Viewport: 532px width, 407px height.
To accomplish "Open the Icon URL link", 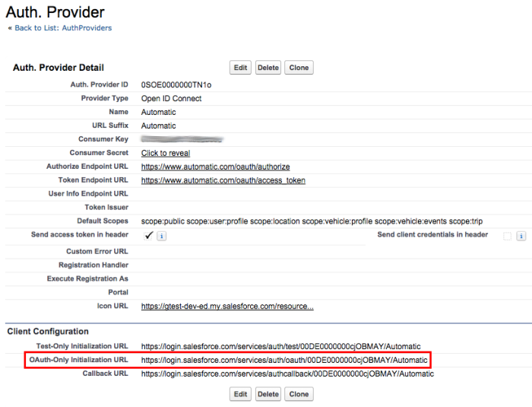I will [x=227, y=306].
